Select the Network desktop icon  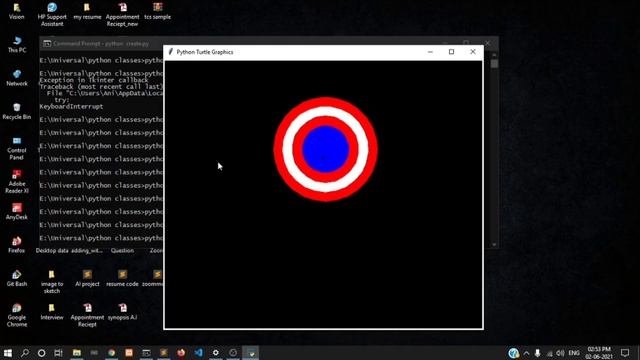[x=17, y=78]
